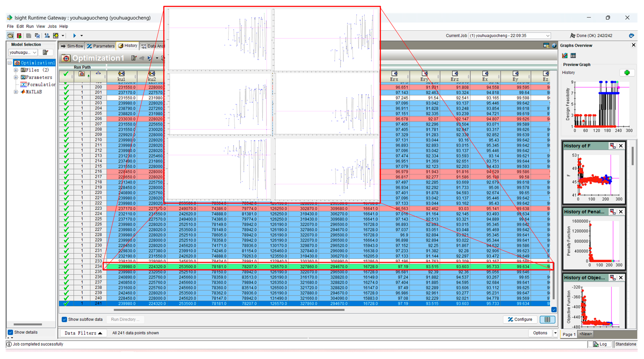The height and width of the screenshot is (359, 644).
Task: Click the edit notepad icon beside Optimization1 title
Action: 134,58
